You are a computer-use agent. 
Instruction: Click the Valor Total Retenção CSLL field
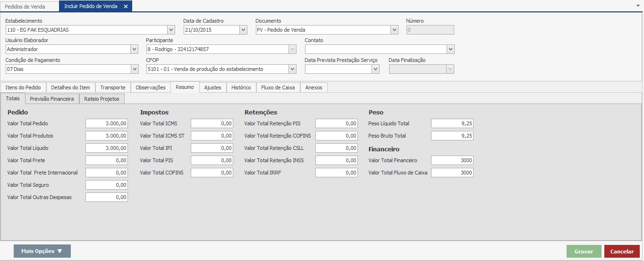click(337, 148)
